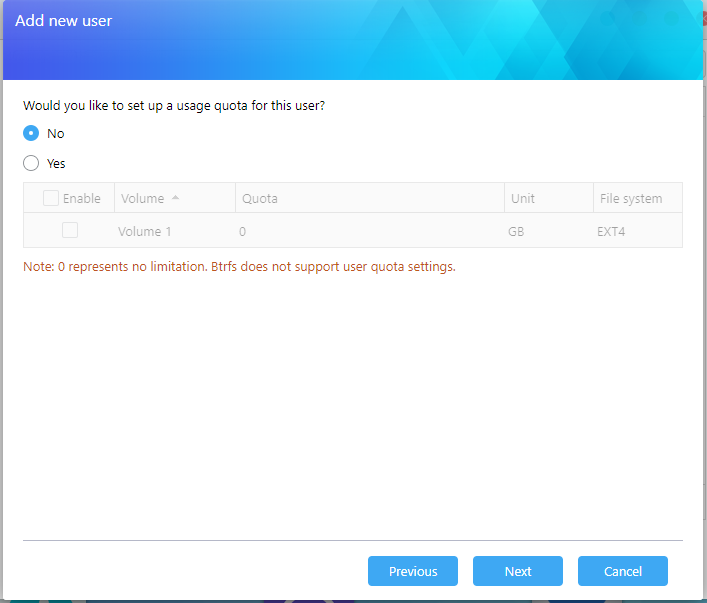707x603 pixels.
Task: Click the quota value 0 for Volume 1
Action: (243, 232)
